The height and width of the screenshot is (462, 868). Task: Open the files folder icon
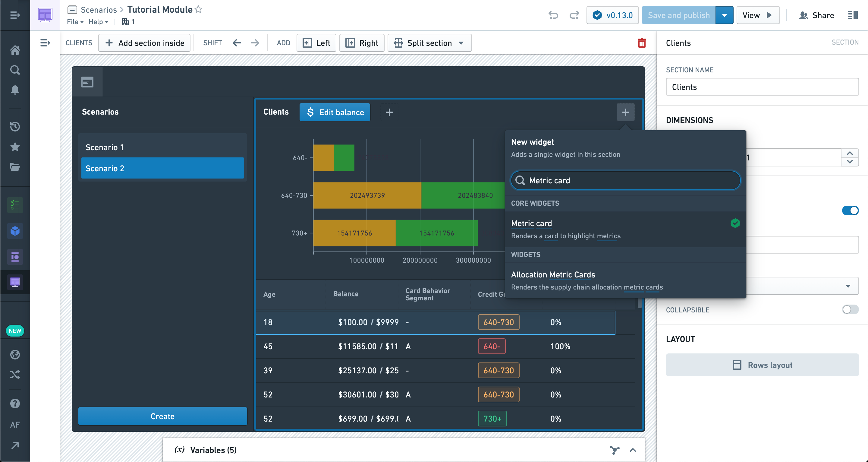click(15, 166)
